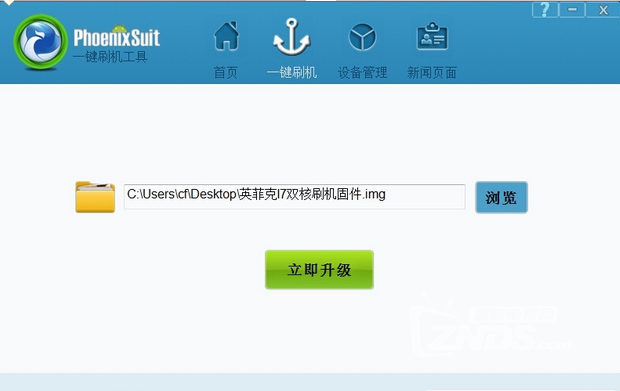Click the yellow folder icon
The width and height of the screenshot is (620, 391).
tap(95, 197)
